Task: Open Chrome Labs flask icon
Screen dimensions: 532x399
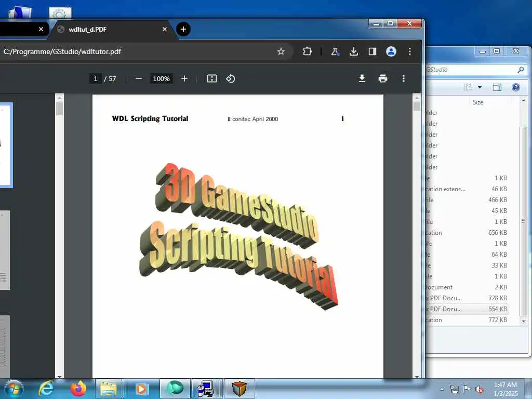Action: tap(335, 51)
